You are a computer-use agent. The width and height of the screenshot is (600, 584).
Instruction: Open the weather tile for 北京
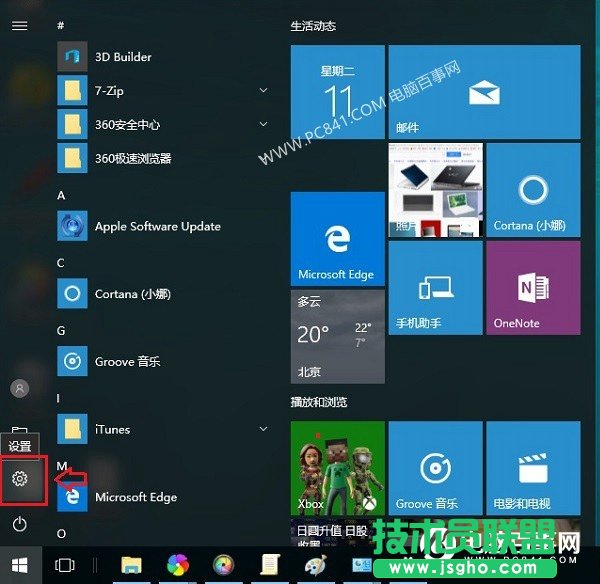click(338, 337)
